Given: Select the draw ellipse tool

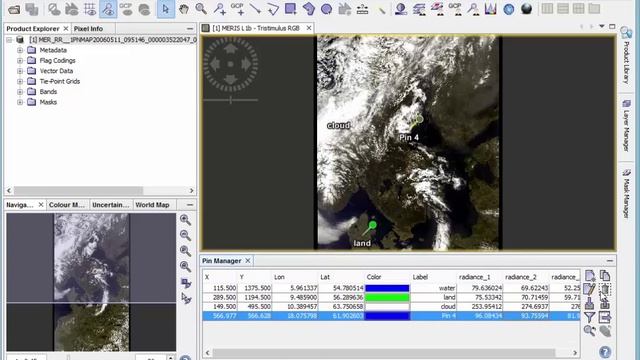Looking at the screenshot, I should [327, 9].
